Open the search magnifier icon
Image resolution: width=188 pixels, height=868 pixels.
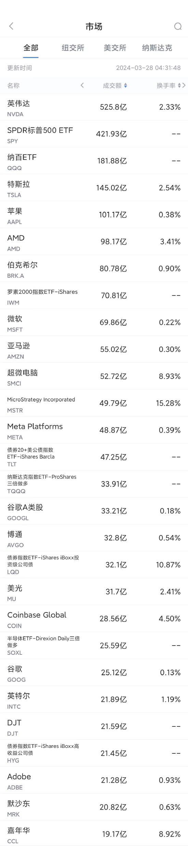coord(178,26)
